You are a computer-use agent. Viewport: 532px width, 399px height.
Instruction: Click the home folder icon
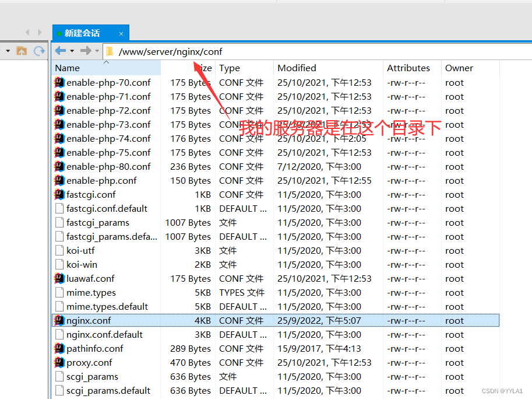(x=22, y=51)
